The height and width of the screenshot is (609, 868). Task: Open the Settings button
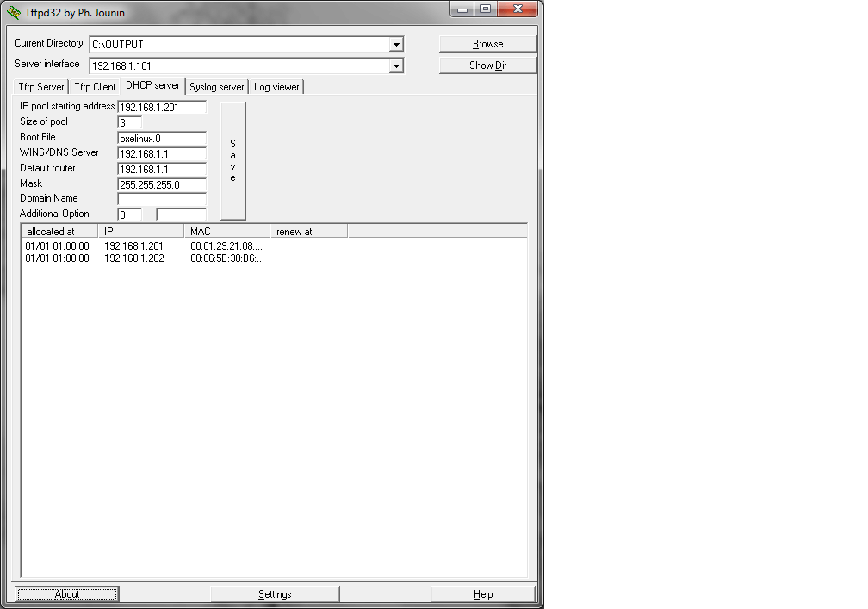click(x=275, y=594)
